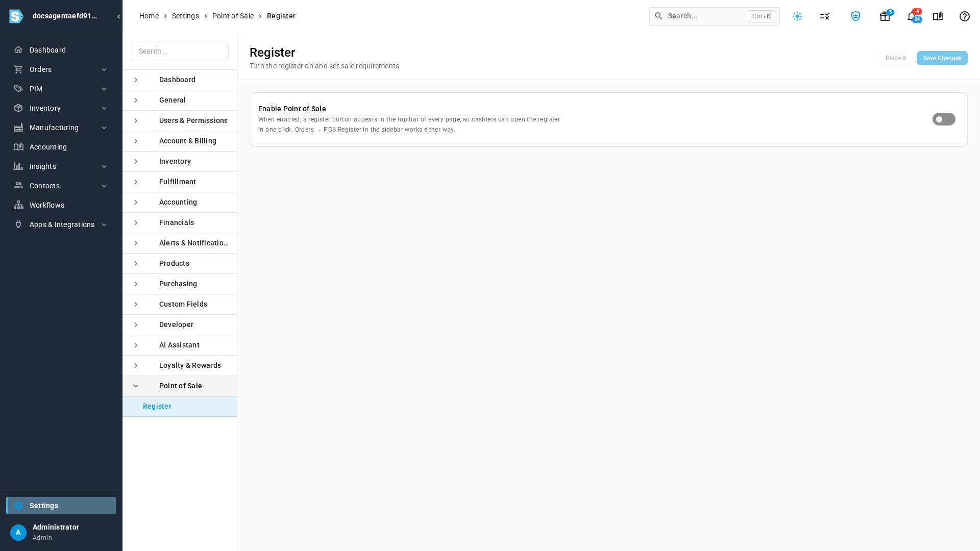Go to Settings breadcrumb link
This screenshot has height=551, width=980.
185,16
